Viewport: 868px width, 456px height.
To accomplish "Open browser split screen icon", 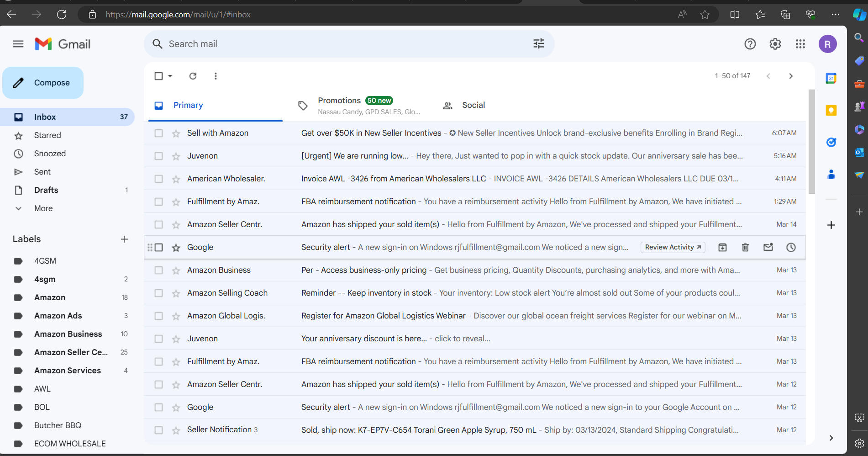I will (x=735, y=15).
